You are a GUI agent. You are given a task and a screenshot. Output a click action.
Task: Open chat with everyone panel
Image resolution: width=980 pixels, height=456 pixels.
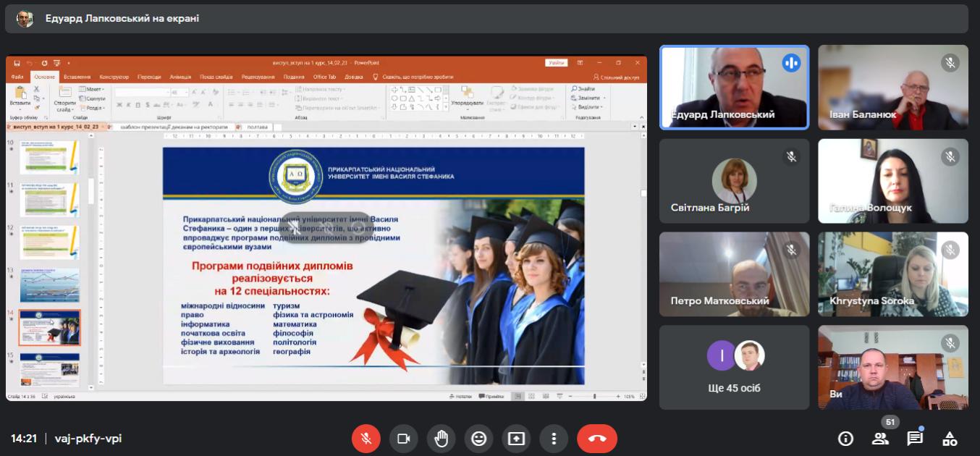click(915, 439)
